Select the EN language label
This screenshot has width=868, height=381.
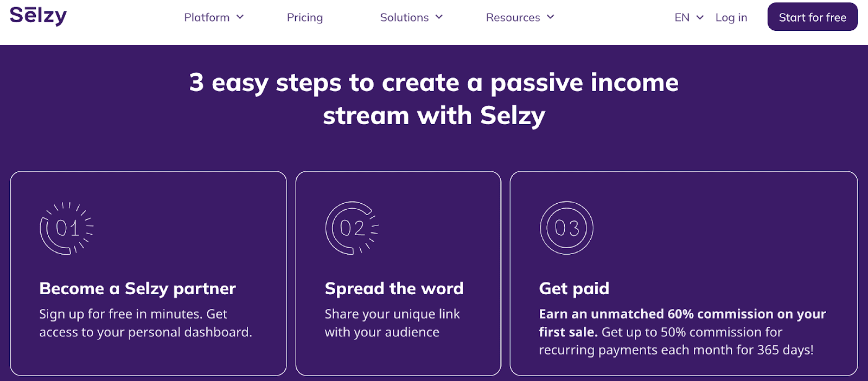[x=682, y=17]
